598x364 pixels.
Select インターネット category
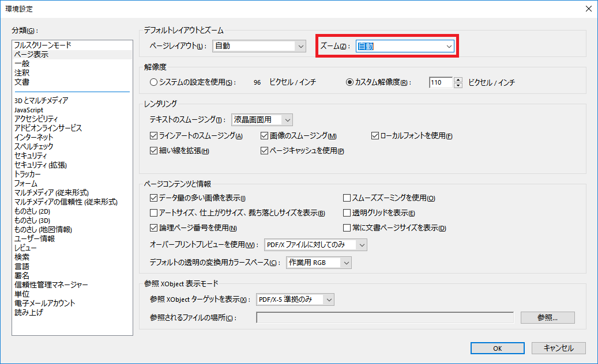coord(33,137)
